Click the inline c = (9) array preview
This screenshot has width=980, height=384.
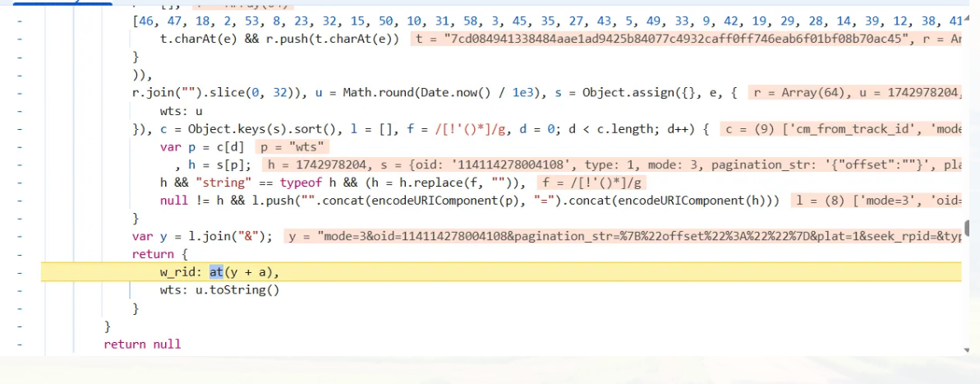(x=838, y=129)
